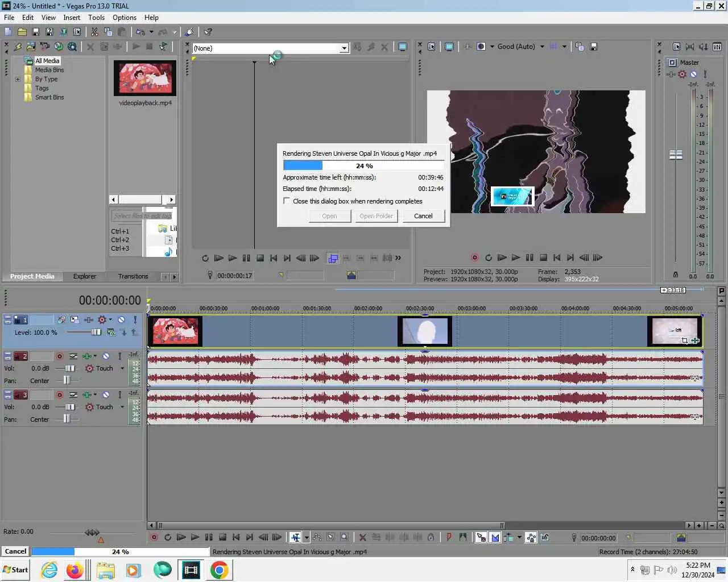Click the Video Preview Play button

point(515,257)
